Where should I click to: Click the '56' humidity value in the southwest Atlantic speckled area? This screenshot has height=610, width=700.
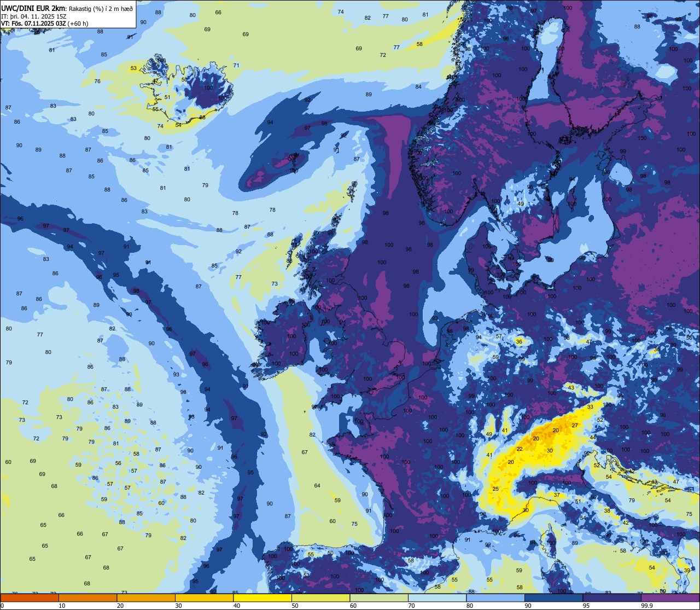[118, 463]
